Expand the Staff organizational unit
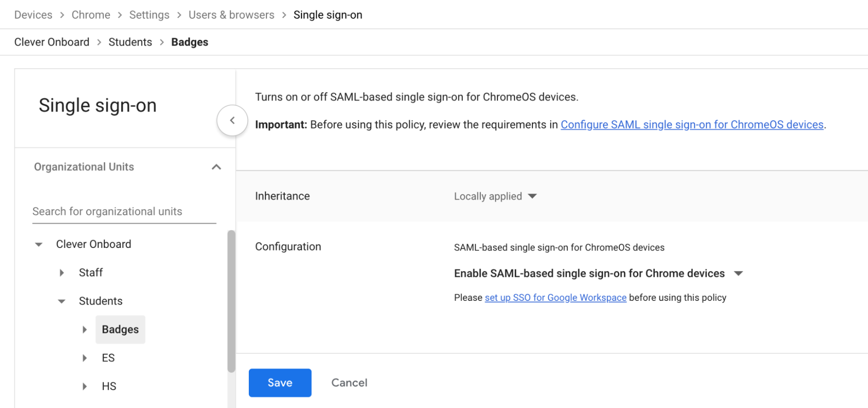Viewport: 868px width, 408px height. [x=62, y=272]
